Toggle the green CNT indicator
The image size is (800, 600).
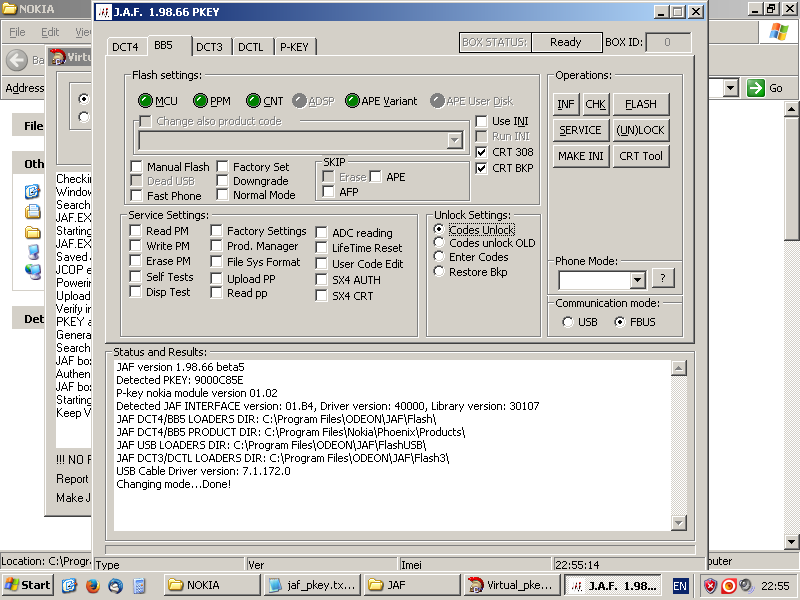254,101
